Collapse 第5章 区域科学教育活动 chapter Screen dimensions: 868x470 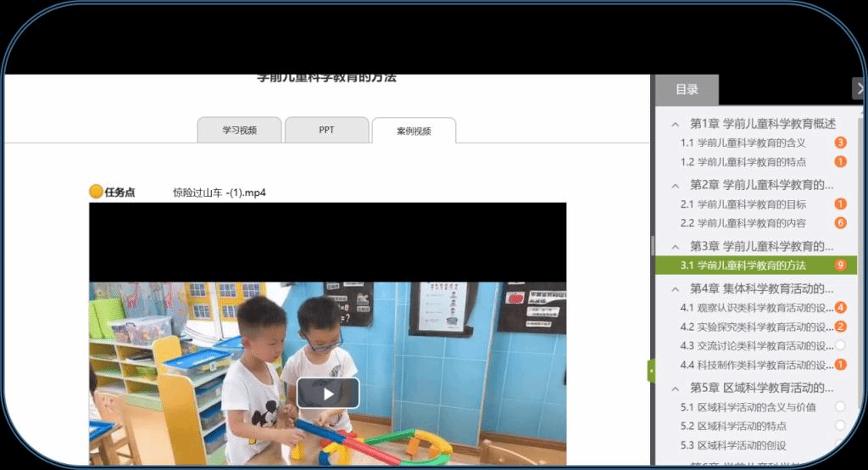click(x=676, y=389)
